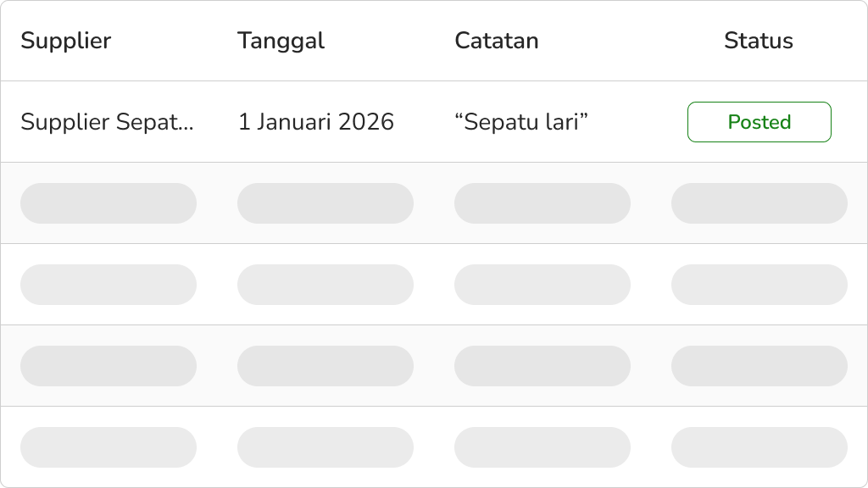
Task: Click the "Sepatu lari" note cell
Action: 521,122
